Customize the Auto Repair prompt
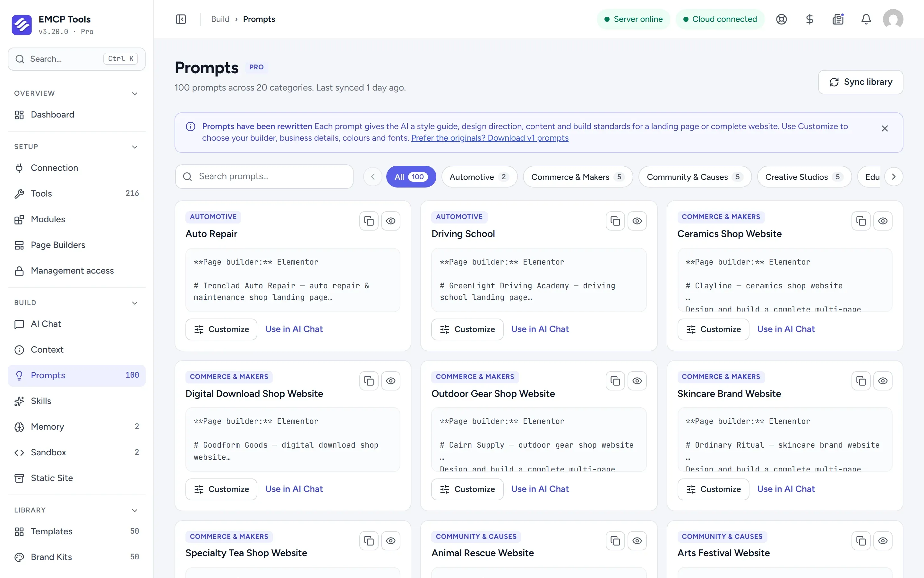924x578 pixels. (x=221, y=329)
